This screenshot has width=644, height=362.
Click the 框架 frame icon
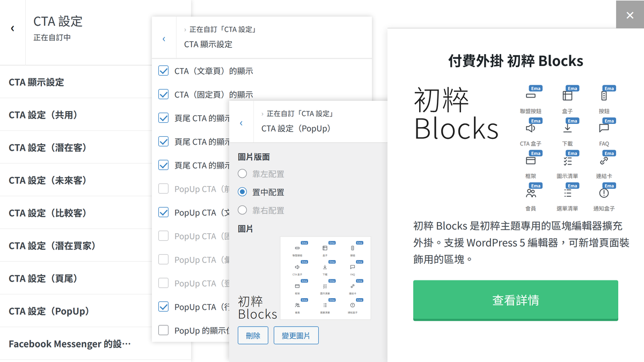531,160
